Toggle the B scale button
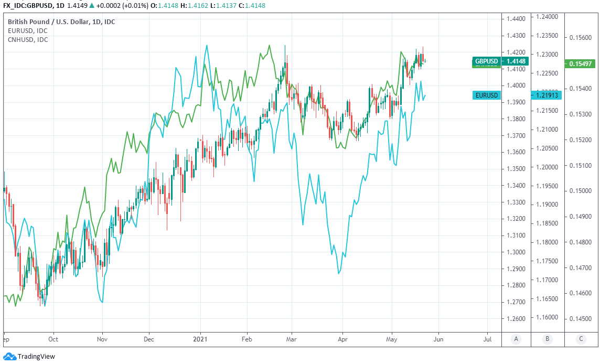Screen dimensions: 600x364 547,339
